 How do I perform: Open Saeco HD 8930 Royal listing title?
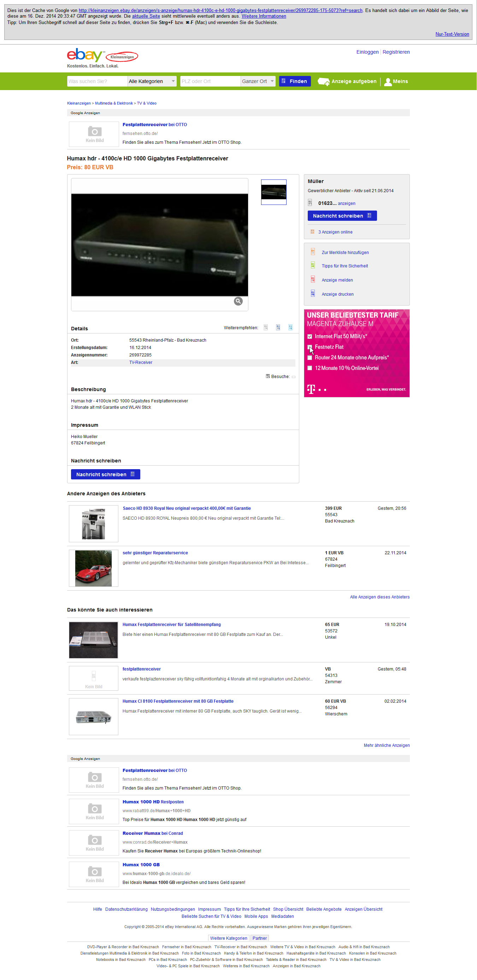pyautogui.click(x=187, y=508)
